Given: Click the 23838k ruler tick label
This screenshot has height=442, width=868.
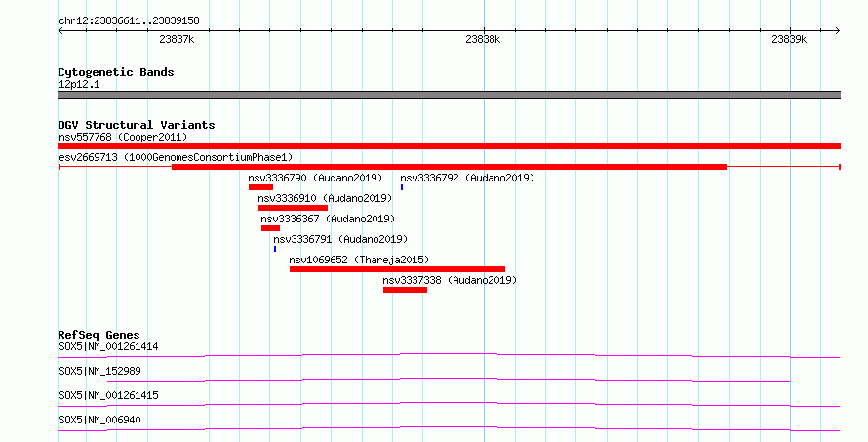Looking at the screenshot, I should coord(483,39).
